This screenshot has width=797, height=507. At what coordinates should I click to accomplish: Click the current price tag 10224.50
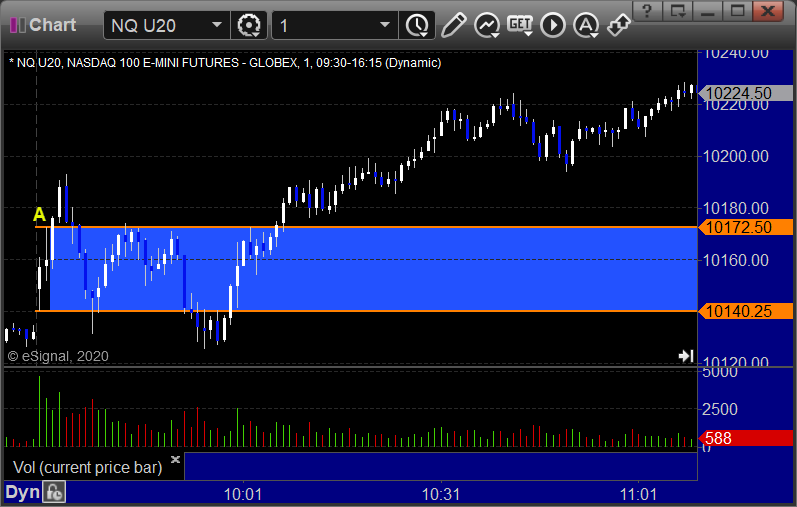(x=746, y=93)
